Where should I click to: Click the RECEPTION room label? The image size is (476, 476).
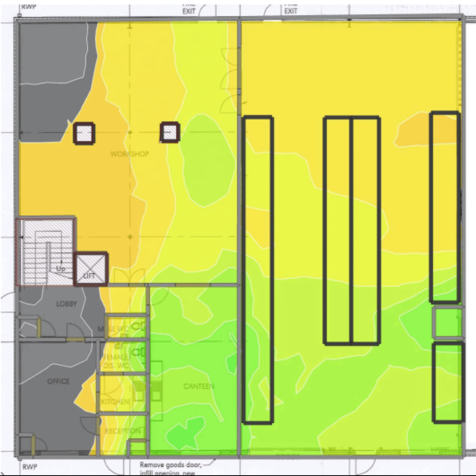(122, 431)
